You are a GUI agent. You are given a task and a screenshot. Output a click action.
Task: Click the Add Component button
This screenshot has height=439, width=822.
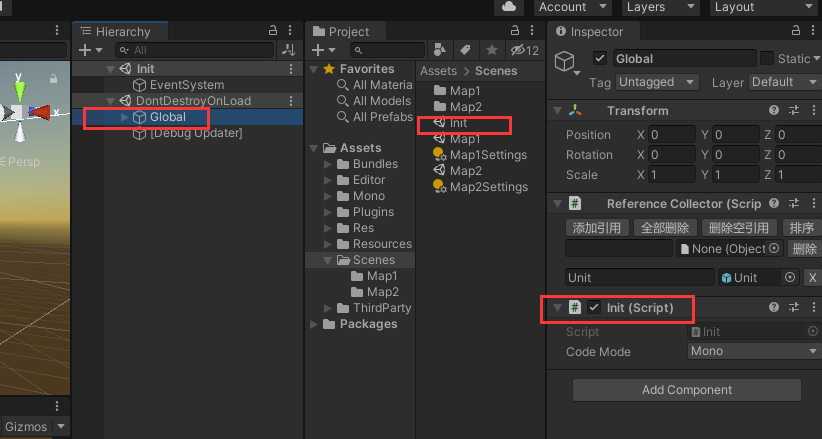coord(687,390)
